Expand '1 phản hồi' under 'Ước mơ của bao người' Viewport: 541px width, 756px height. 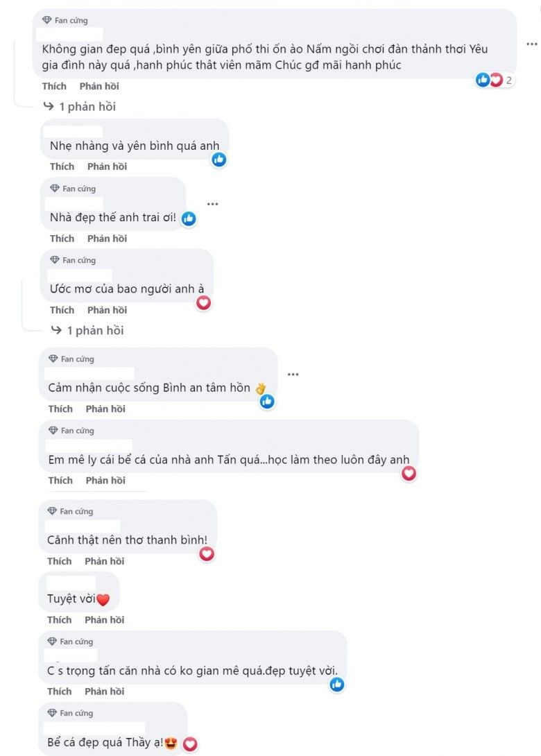click(87, 331)
